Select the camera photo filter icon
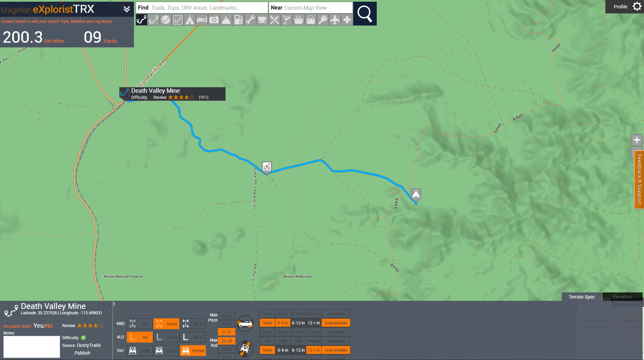The height and width of the screenshot is (360, 644). click(214, 20)
